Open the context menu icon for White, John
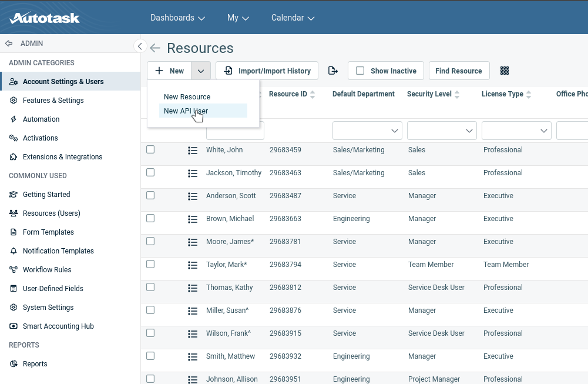Image resolution: width=588 pixels, height=384 pixels. click(x=192, y=151)
